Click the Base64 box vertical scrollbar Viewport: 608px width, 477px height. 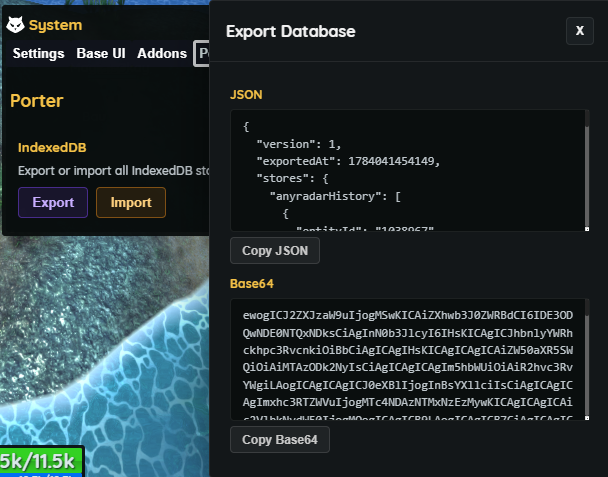click(x=587, y=357)
